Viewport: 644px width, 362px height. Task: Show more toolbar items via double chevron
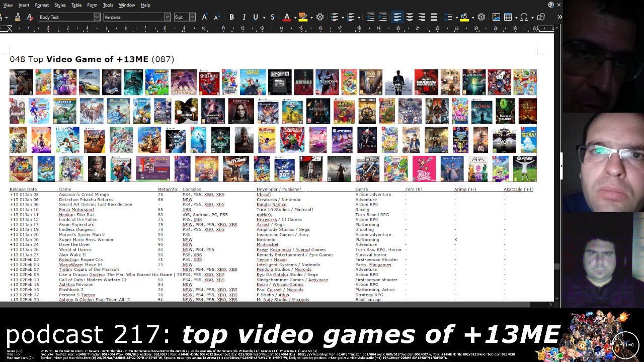559,17
